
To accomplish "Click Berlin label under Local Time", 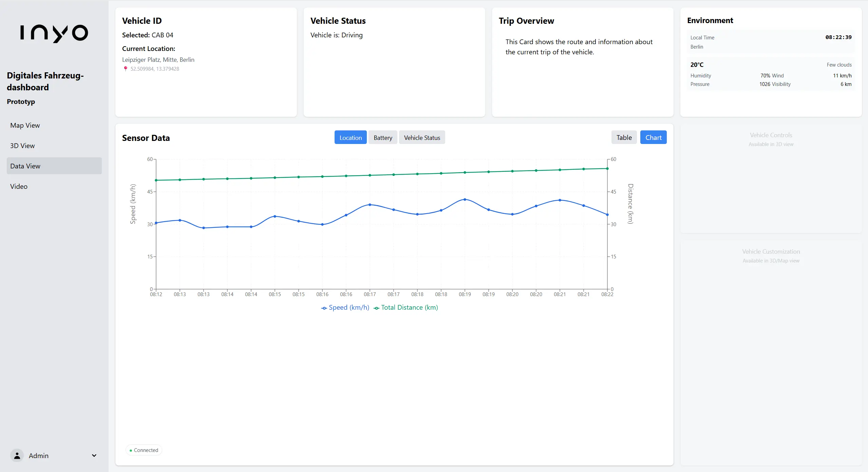I will point(697,47).
